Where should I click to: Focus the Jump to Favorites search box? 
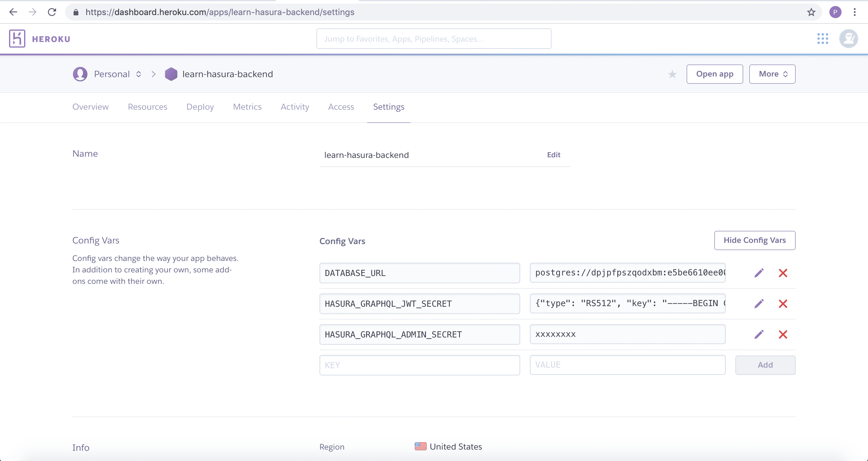[434, 39]
